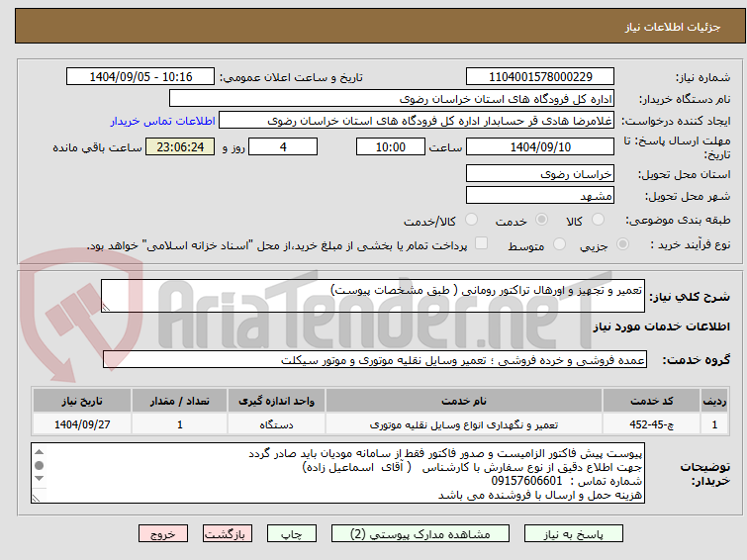Screen dimensions: 747x560
Task: Click the buyer notes scrollbar down arrow
Action: 39,479
